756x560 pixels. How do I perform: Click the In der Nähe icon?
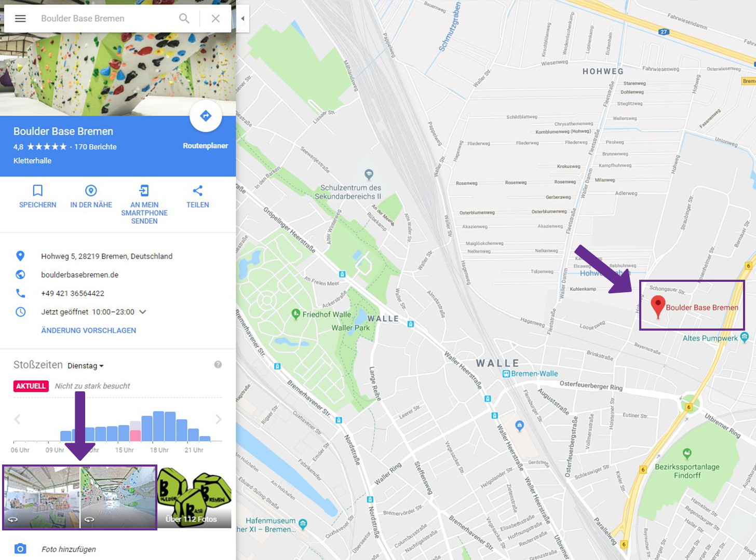coord(91,190)
